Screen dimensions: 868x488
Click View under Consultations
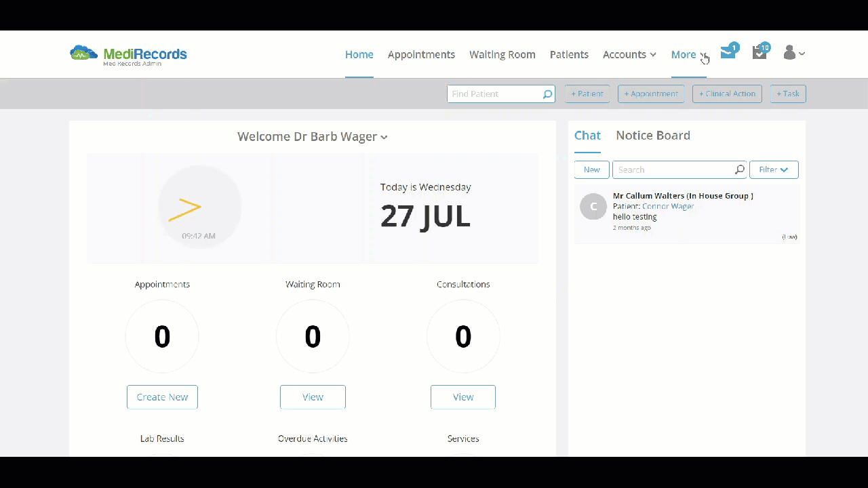point(463,397)
